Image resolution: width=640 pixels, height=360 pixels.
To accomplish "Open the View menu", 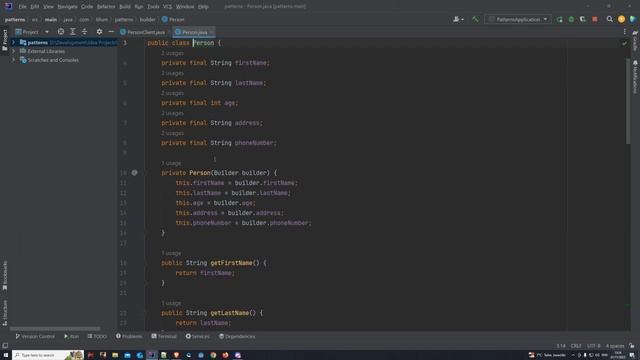I will pyautogui.click(x=48, y=7).
